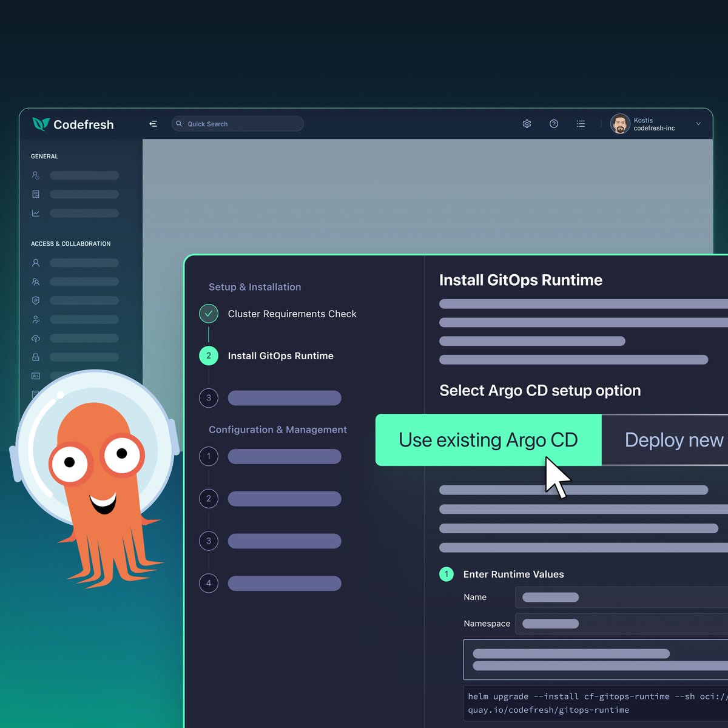Open the Kostis avatar profile picture

pyautogui.click(x=620, y=124)
